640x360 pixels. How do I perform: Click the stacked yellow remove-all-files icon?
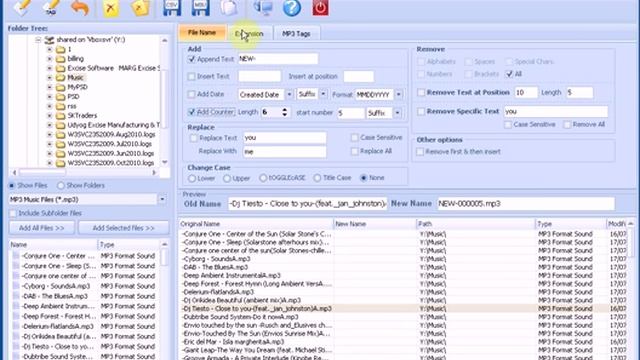(x=140, y=7)
